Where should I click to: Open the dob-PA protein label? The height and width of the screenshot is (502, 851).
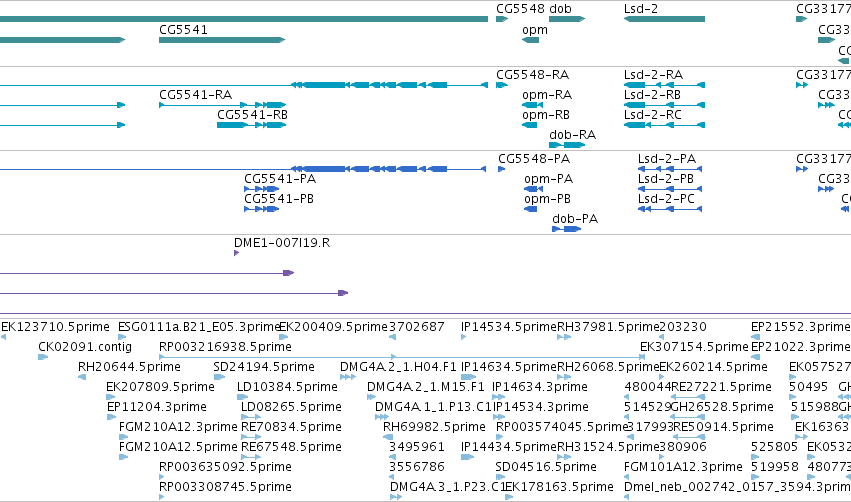(x=575, y=219)
